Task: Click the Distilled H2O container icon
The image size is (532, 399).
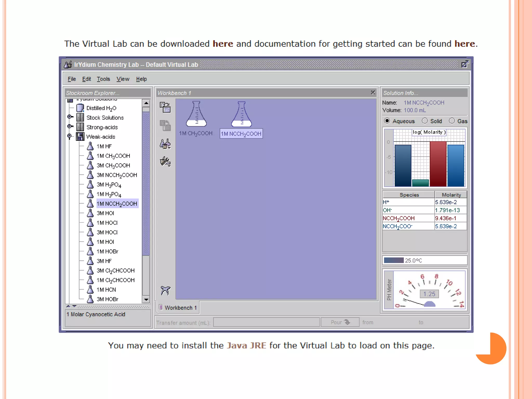Action: (x=80, y=108)
